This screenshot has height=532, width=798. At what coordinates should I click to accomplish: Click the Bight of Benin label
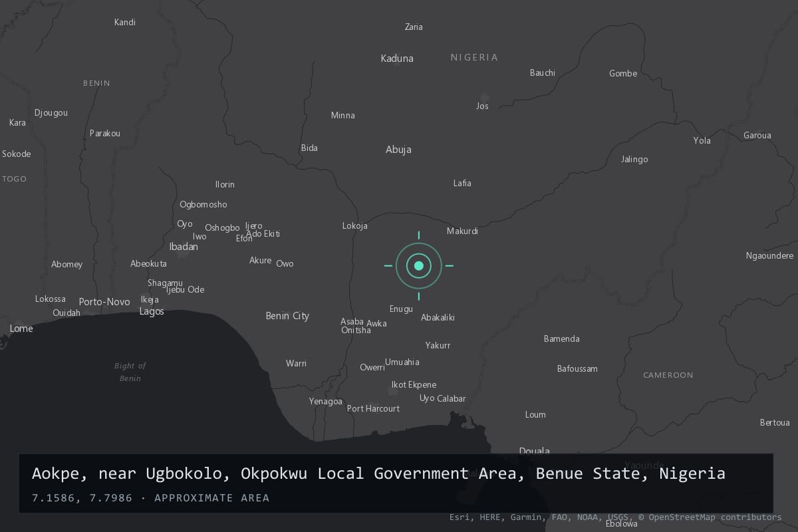130,372
